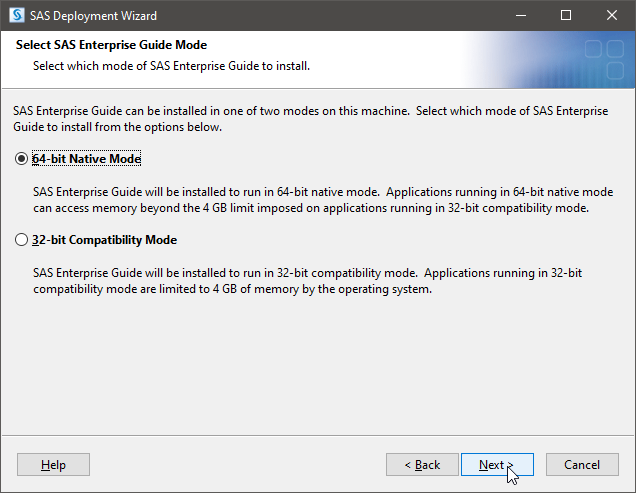Image resolution: width=636 pixels, height=493 pixels.
Task: Click the 'Select SAS Enterprise Guide Mode' heading
Action: pos(111,45)
